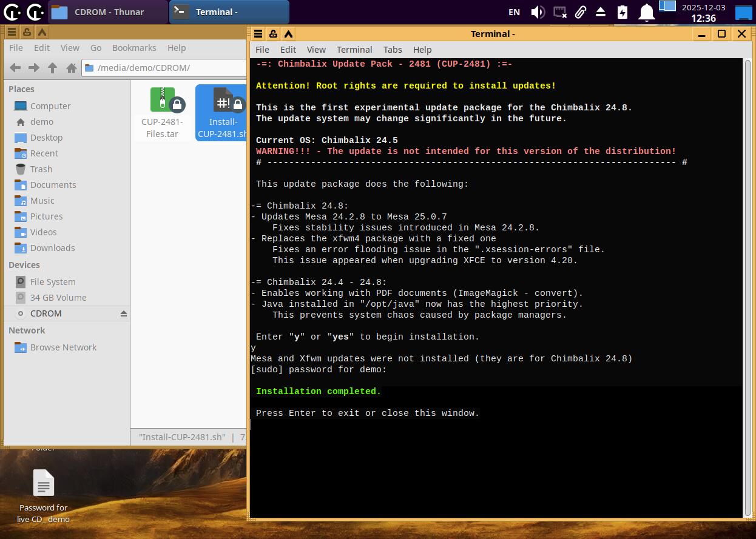Select Install-CUP-2481.sh script file

[x=222, y=113]
